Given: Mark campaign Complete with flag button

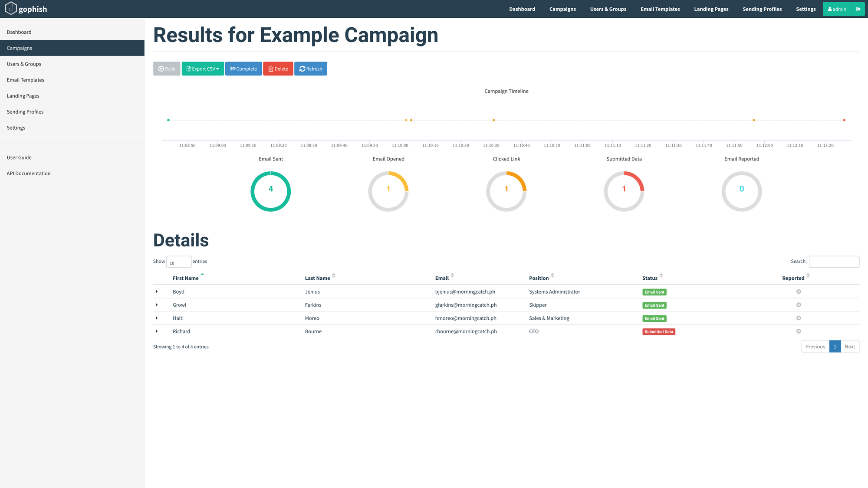Looking at the screenshot, I should 243,69.
